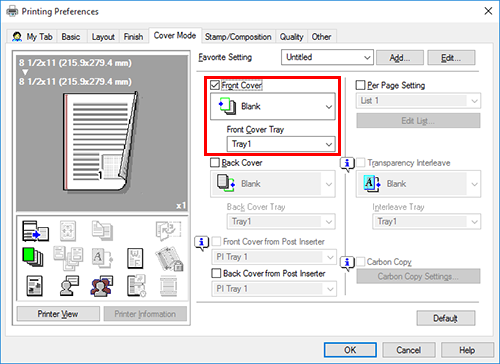Screen dimensions: 500x364
Task: Uncheck the Front Cover checkbox
Action: tap(215, 85)
